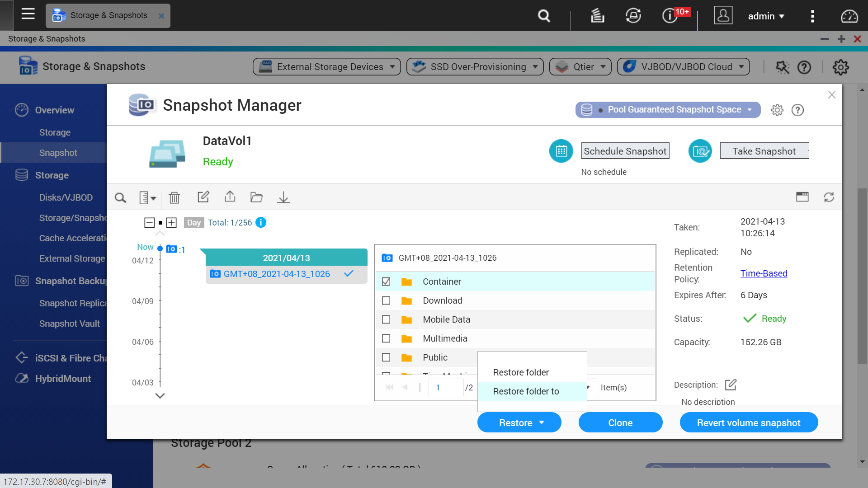Expand the Restore dropdown menu
This screenshot has height=488, width=868.
[x=541, y=422]
